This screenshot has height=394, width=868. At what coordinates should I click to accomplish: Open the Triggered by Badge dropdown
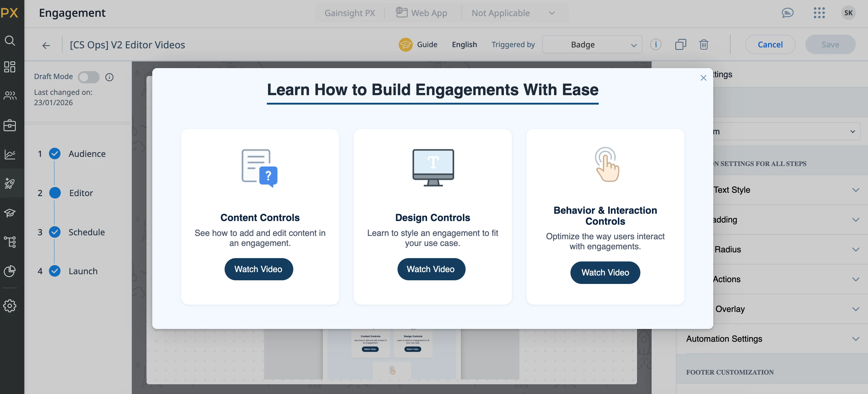pos(592,44)
